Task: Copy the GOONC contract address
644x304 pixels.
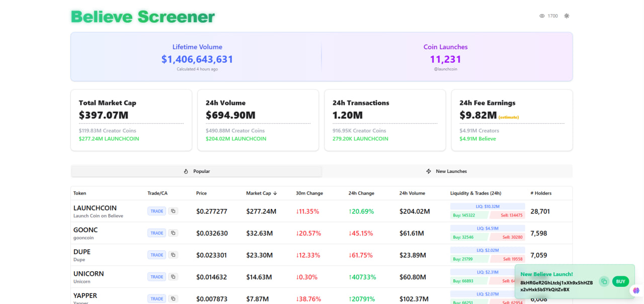Action: (x=173, y=233)
